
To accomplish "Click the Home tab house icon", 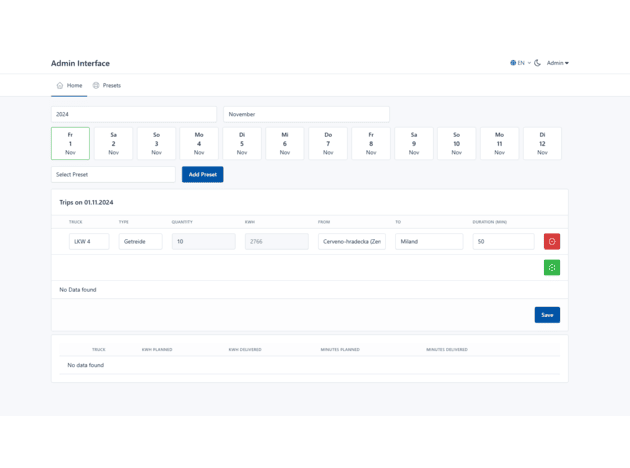I will pyautogui.click(x=60, y=86).
